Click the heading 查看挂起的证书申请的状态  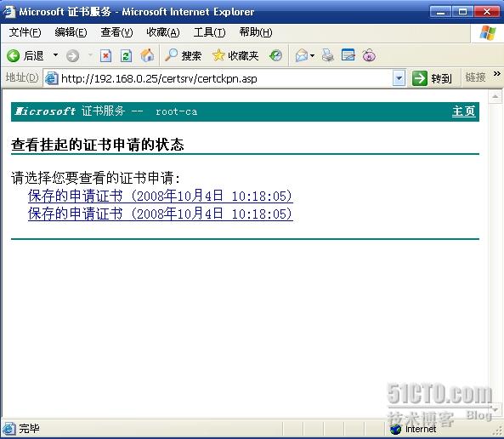point(98,145)
